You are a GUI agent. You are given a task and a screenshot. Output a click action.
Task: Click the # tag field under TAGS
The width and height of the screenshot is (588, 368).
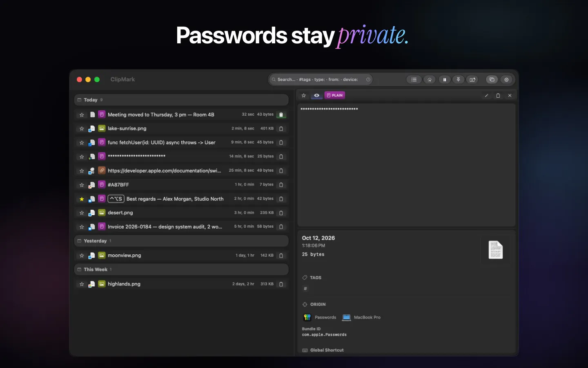click(305, 289)
